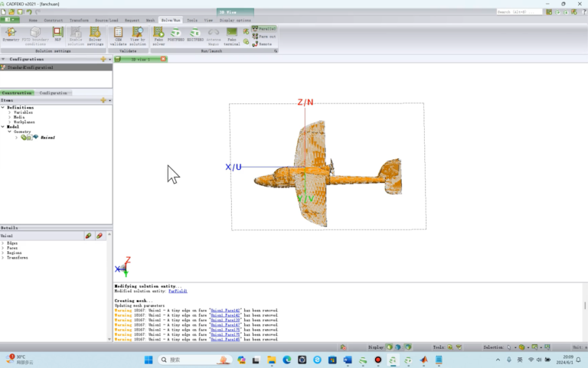Collapse the Configurations panel triangle
Viewport: 588px width, 368px height.
[3, 59]
